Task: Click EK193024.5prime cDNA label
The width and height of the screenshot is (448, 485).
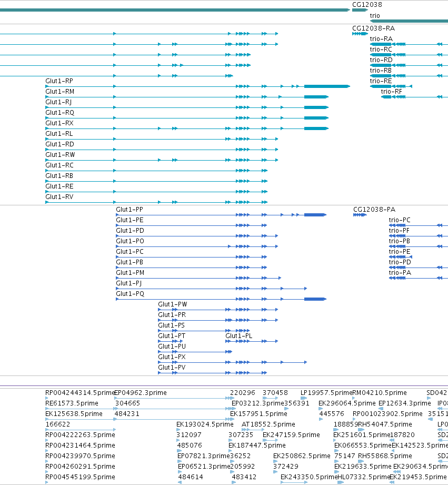Action: pyautogui.click(x=205, y=424)
